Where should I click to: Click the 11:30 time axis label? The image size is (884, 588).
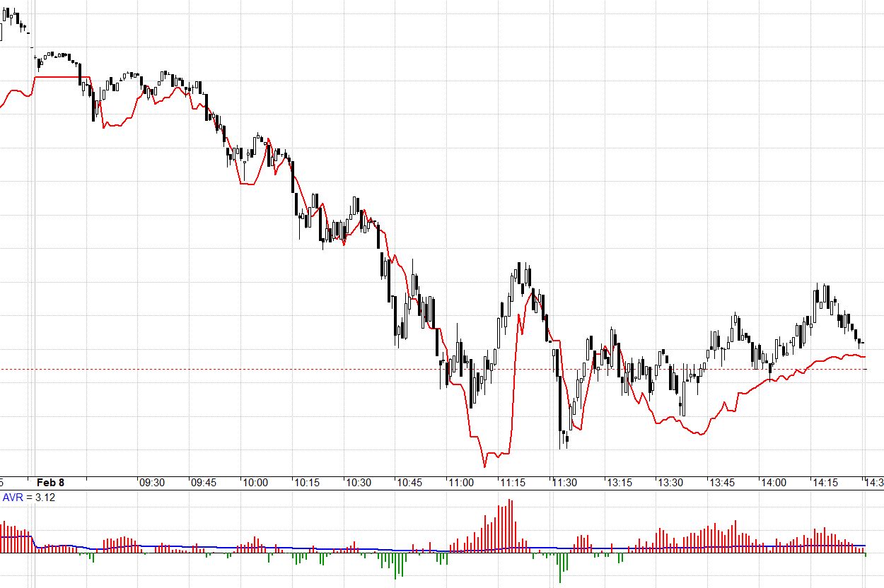(x=564, y=483)
